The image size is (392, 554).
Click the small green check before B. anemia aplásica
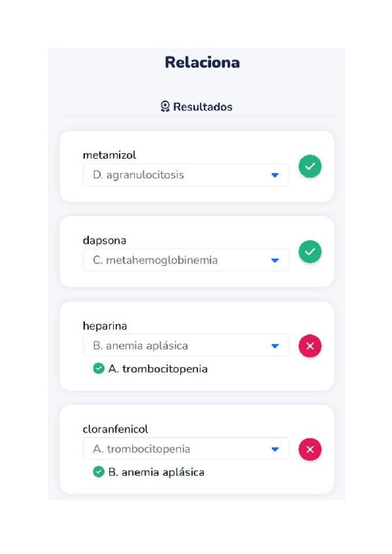click(x=99, y=472)
